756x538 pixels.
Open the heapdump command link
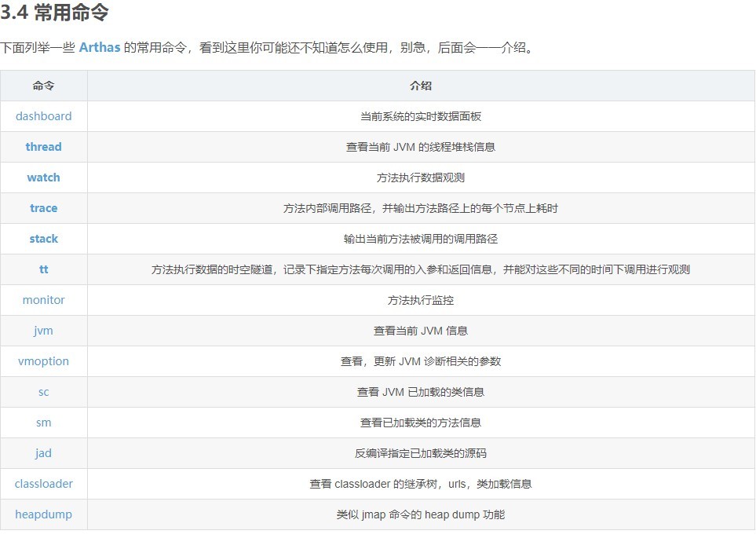[x=43, y=514]
